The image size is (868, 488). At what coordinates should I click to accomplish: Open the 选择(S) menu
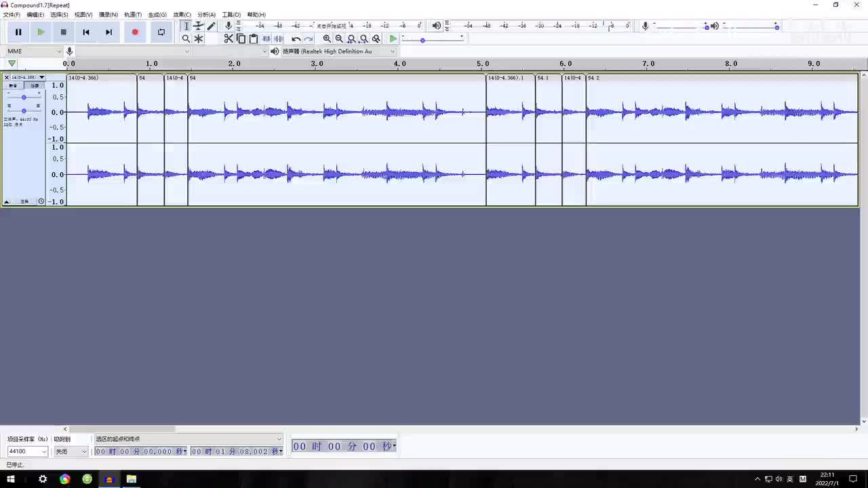point(59,14)
